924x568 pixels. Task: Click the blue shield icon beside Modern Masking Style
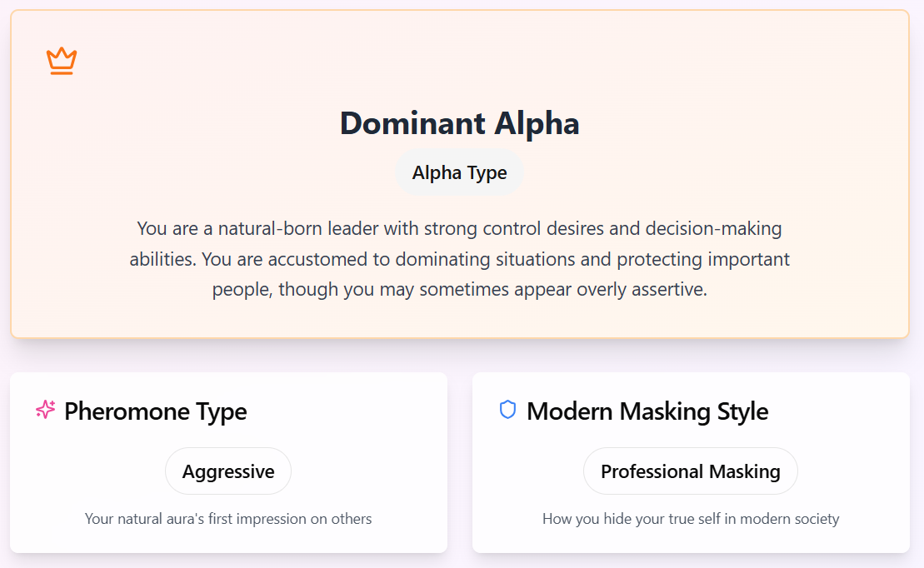[507, 410]
